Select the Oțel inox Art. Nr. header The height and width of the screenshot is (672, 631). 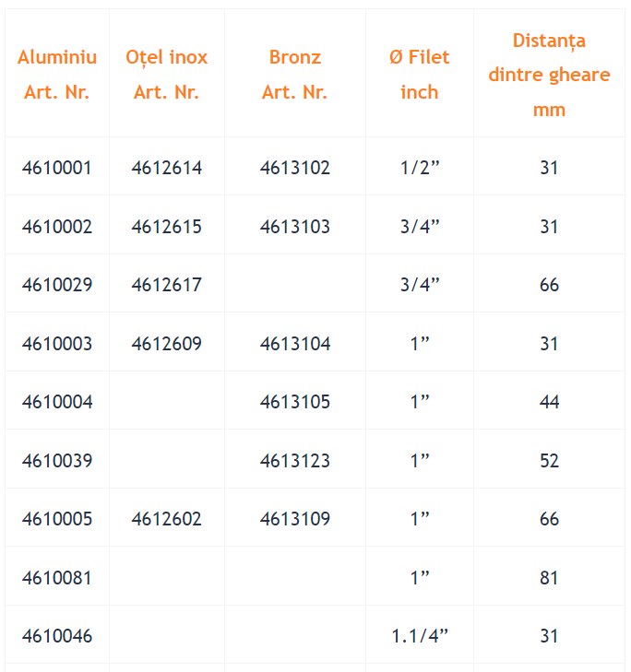(166, 74)
